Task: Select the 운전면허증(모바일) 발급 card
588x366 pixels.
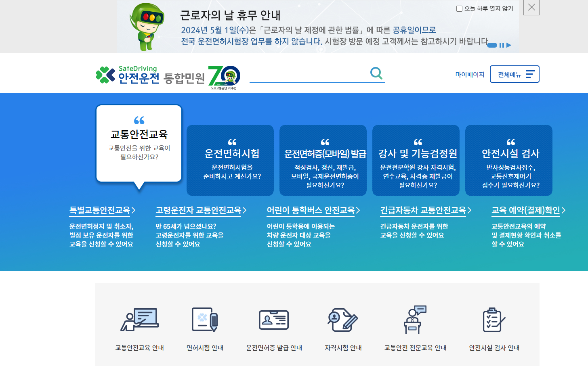Action: 323,160
